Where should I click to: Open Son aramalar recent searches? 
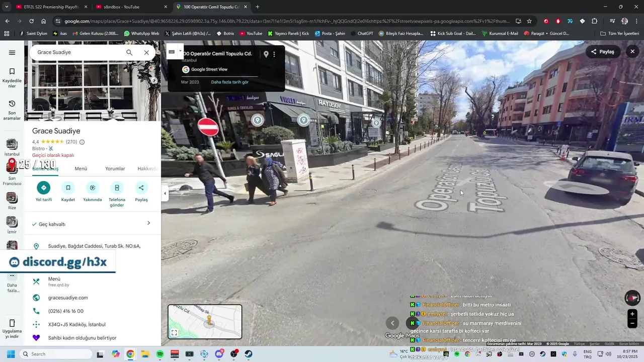click(12, 110)
